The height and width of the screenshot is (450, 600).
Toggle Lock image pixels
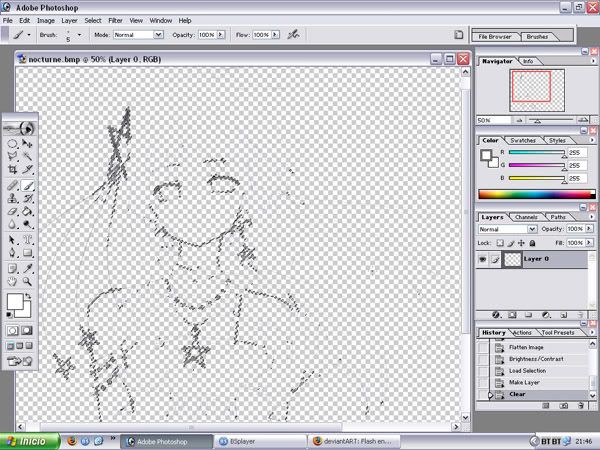[x=511, y=243]
